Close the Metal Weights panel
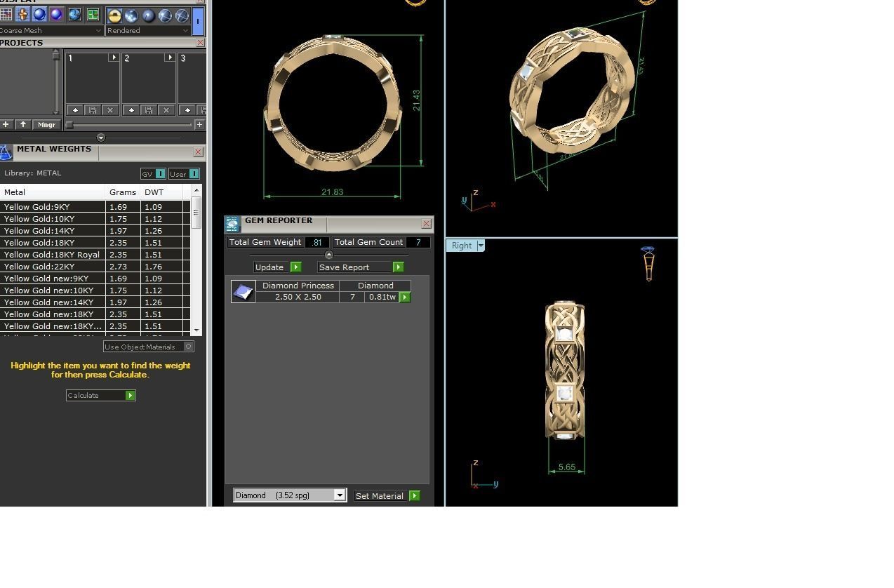Image resolution: width=894 pixels, height=588 pixels. tap(198, 152)
